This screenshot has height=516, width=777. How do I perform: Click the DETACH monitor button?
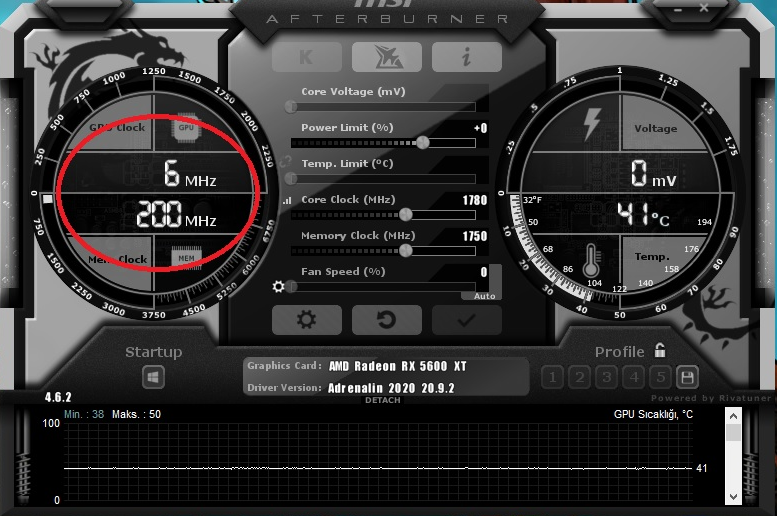tap(383, 400)
